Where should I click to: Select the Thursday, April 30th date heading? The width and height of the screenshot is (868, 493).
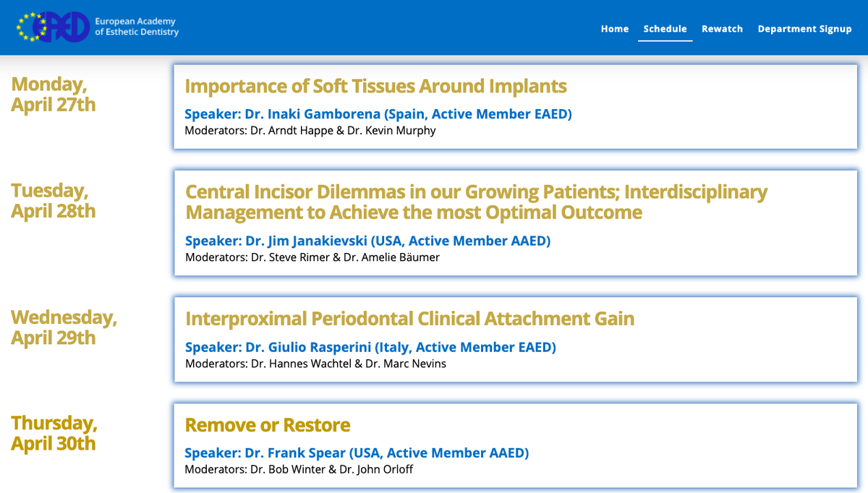pyautogui.click(x=54, y=433)
